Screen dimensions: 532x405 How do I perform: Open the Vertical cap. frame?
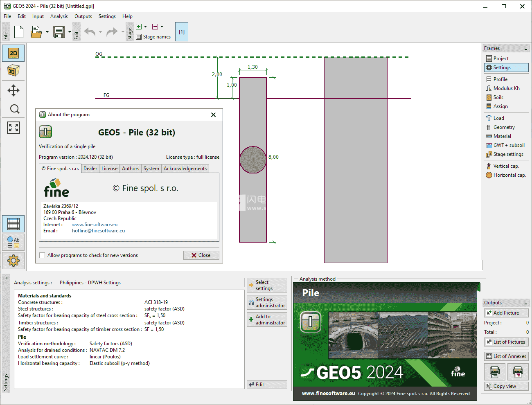506,166
